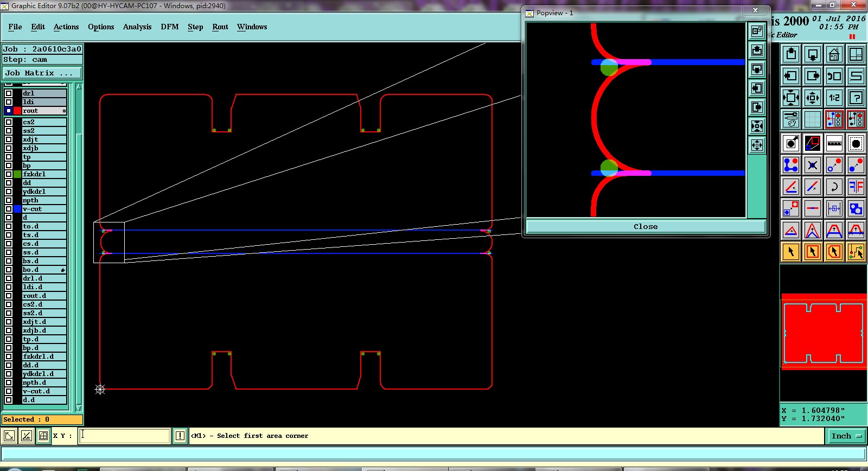
Task: Toggle the v-cut layer checkbox
Action: [9, 209]
